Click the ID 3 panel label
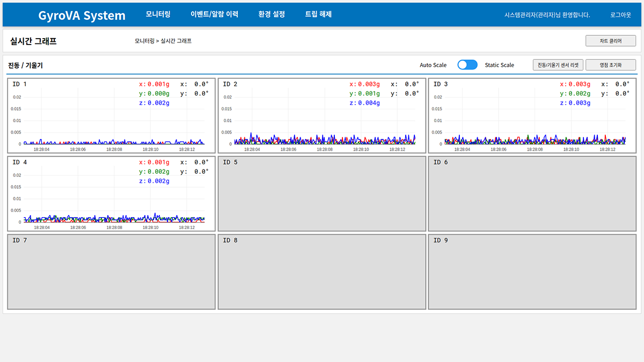Image resolution: width=644 pixels, height=362 pixels. (441, 84)
